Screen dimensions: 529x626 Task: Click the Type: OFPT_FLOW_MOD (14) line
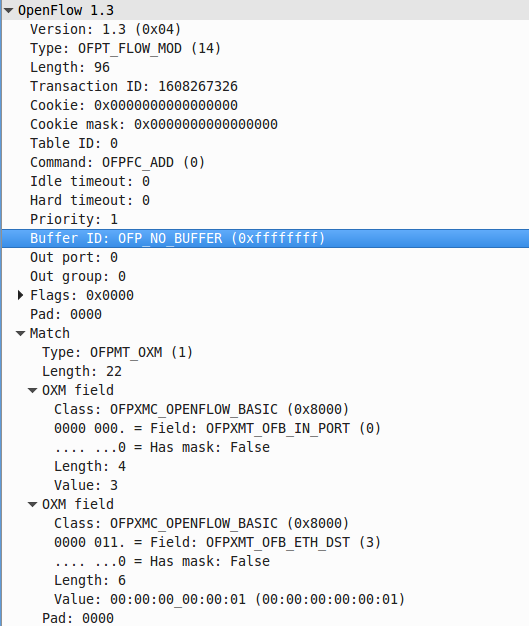(x=265, y=48)
